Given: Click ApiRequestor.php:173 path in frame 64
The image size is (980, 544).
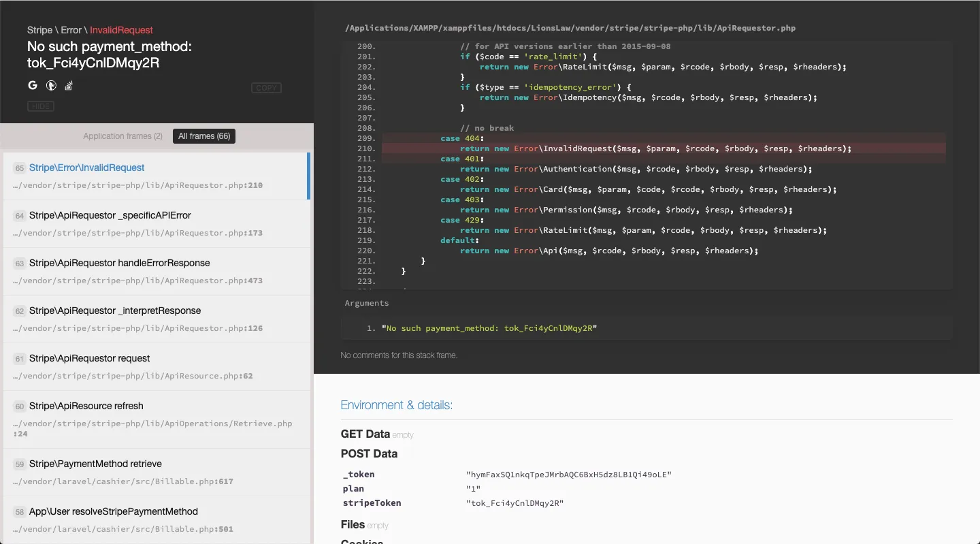Looking at the screenshot, I should (138, 233).
